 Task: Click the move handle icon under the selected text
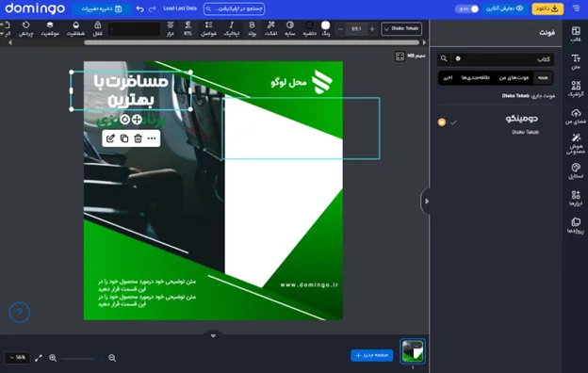[x=137, y=120]
